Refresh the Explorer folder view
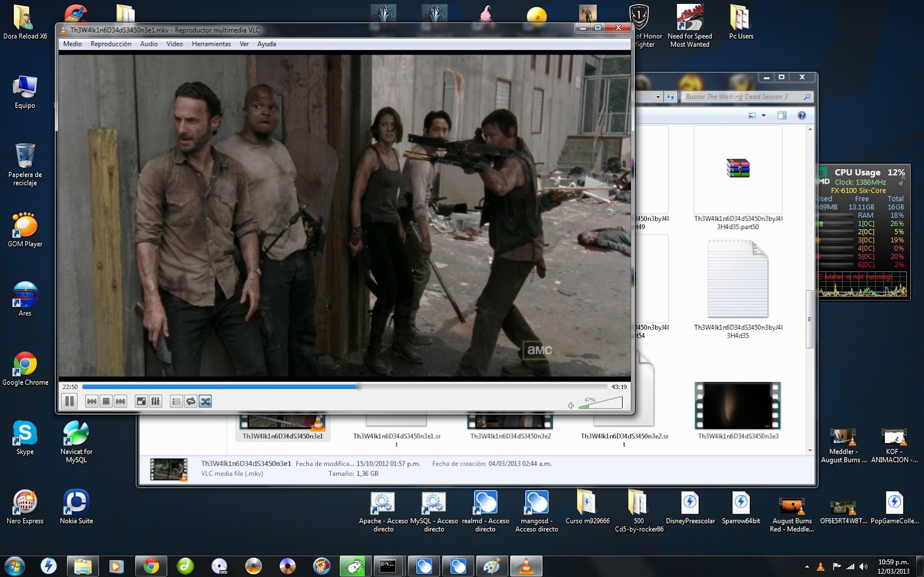 (671, 97)
